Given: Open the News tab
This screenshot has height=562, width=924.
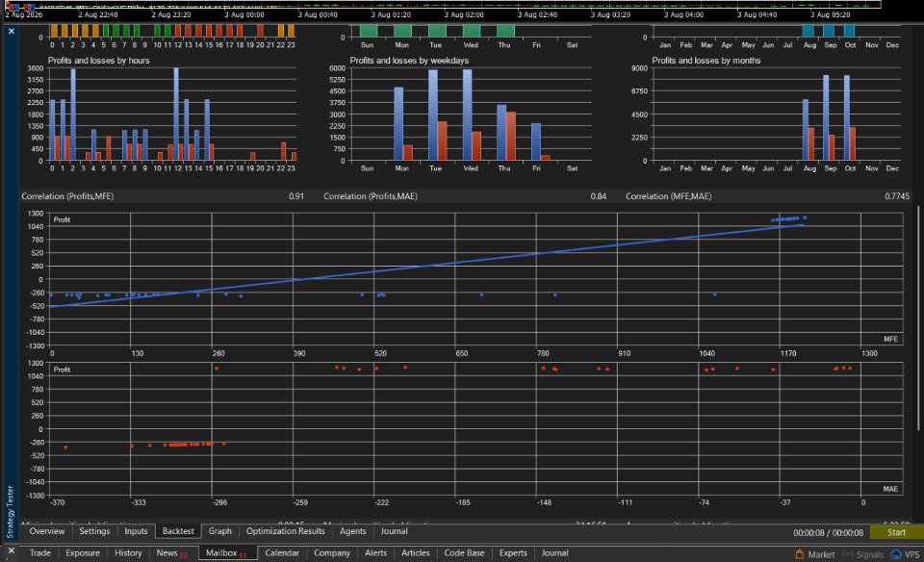Looking at the screenshot, I should pyautogui.click(x=171, y=553).
